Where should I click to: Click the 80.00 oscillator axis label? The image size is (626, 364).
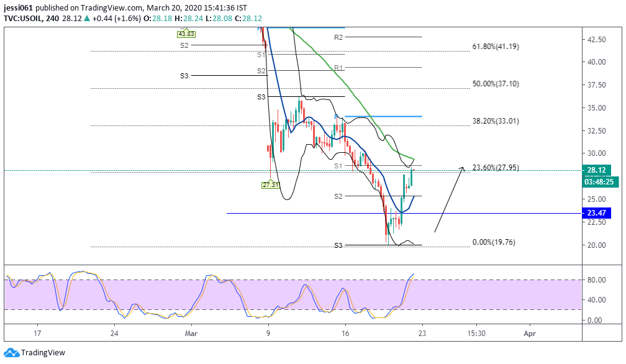coord(596,280)
